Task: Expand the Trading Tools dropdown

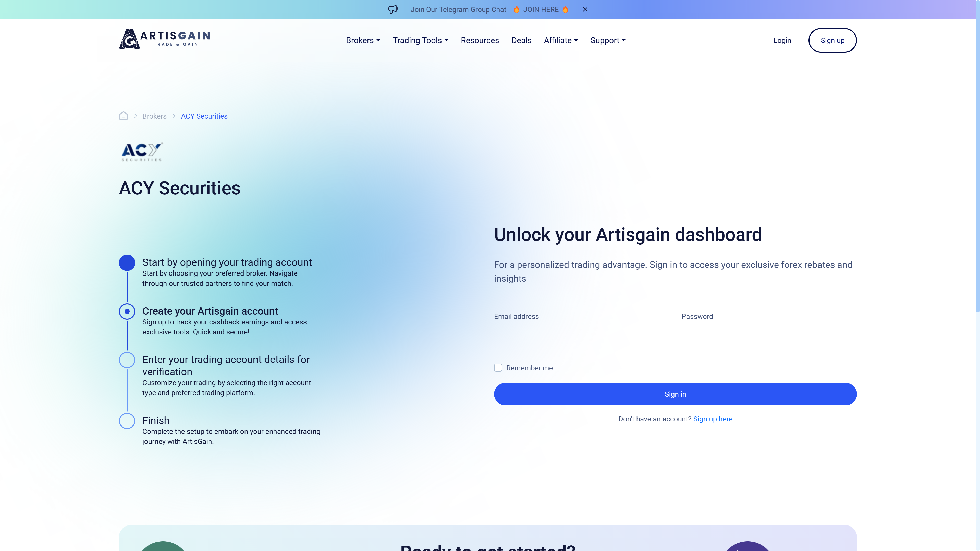Action: tap(420, 40)
